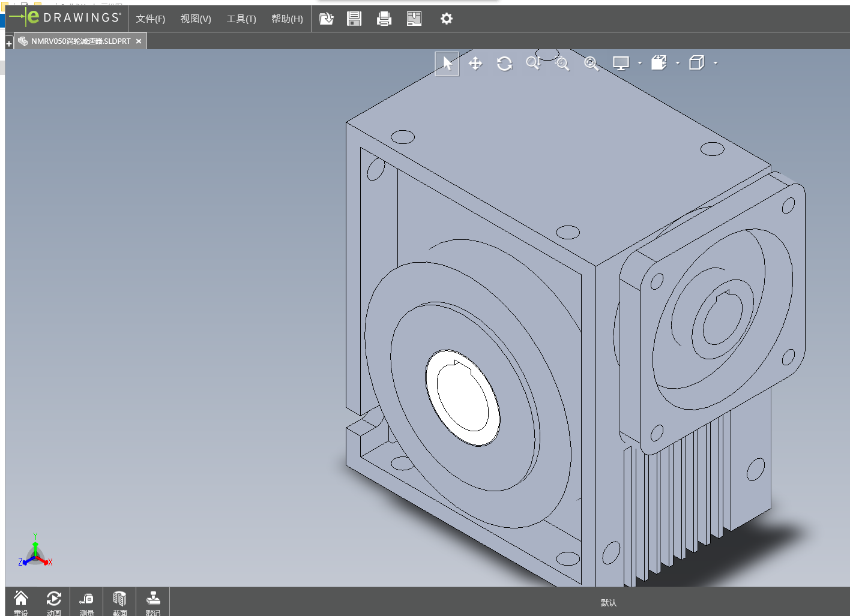Expand the monitor display dropdown arrow
Screen dimensions: 850x616
640,63
